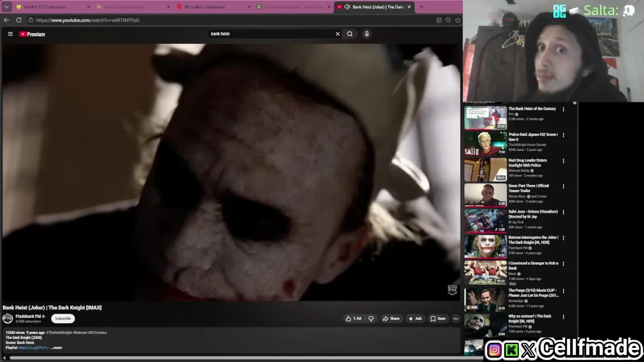Open options menu for 'Why so serious?' video
644x362 pixels.
[x=563, y=317]
